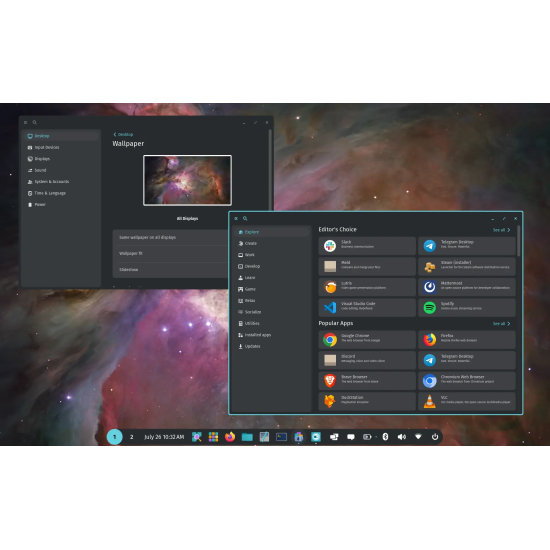Open the Work category in app store
The width and height of the screenshot is (550, 550).
click(x=271, y=255)
